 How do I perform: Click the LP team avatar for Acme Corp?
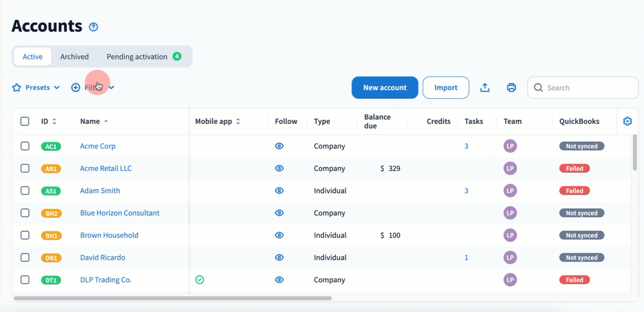click(510, 146)
